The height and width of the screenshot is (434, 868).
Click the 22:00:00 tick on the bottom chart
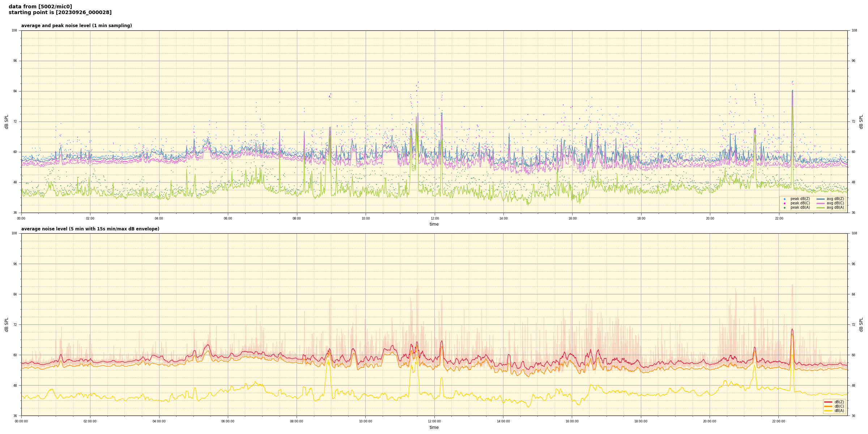point(779,421)
